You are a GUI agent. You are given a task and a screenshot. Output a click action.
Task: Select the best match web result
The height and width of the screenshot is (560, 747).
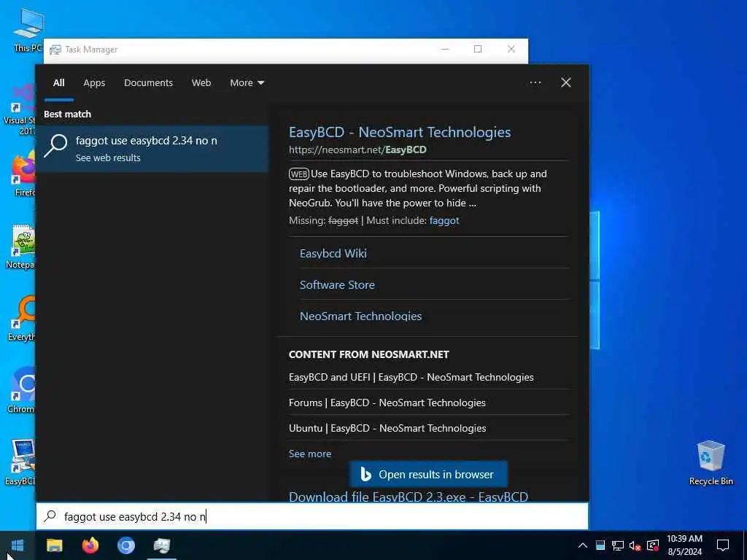pyautogui.click(x=152, y=149)
